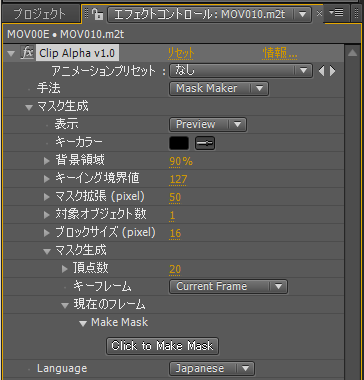Screen dimensions: 364x380
Task: Select the Clip Alpha v1.0 effect name
Action: click(x=77, y=53)
